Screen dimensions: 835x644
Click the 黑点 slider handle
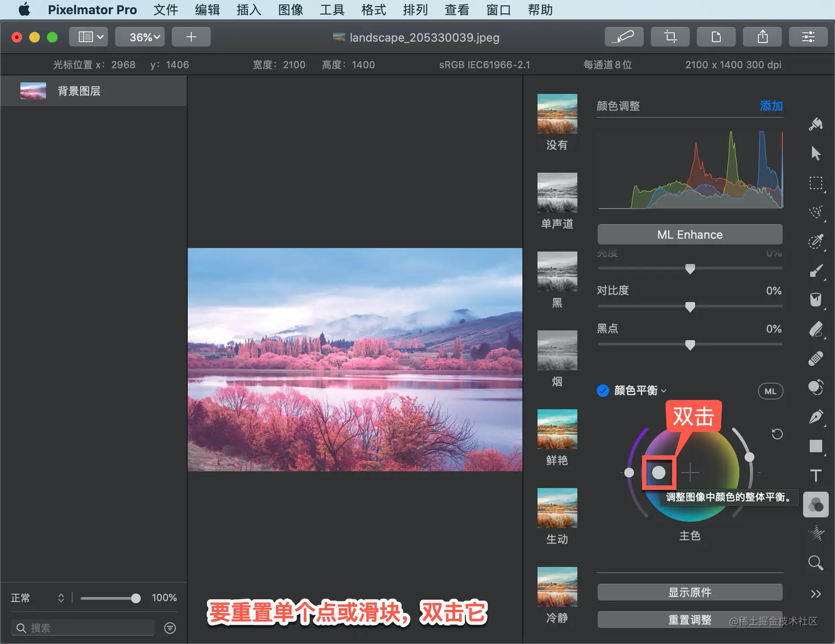click(690, 345)
